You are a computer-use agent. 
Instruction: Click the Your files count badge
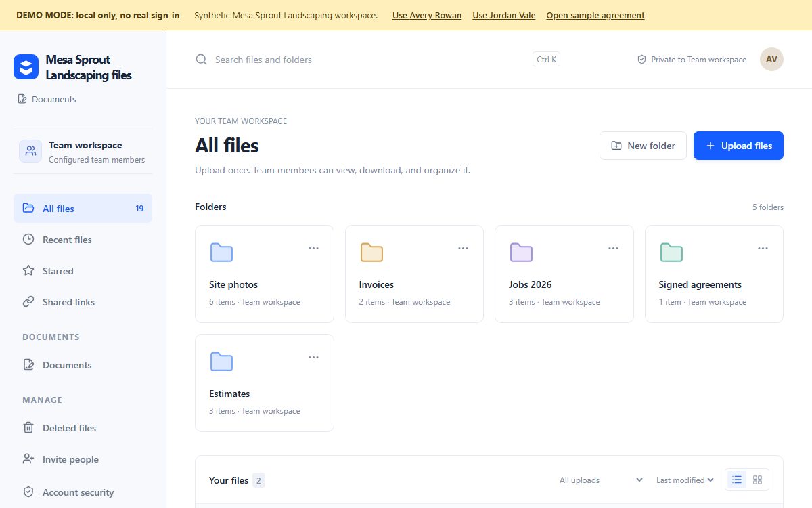[x=258, y=480]
